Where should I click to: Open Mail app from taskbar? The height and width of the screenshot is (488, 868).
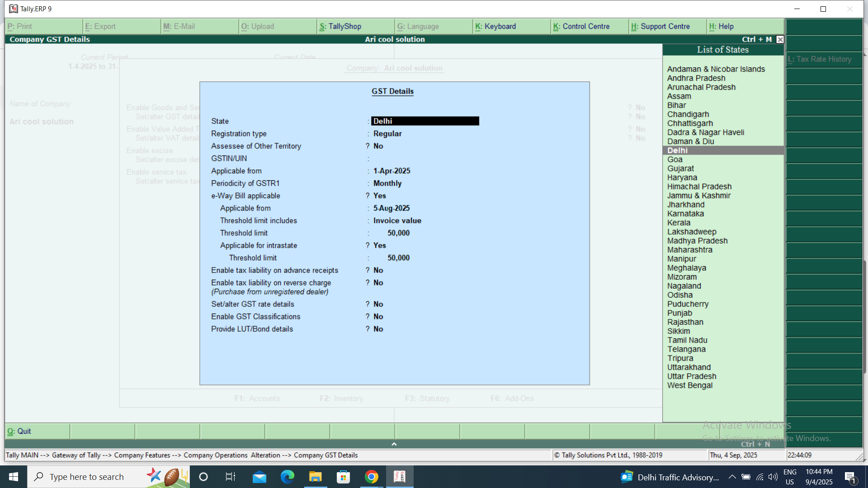point(259,477)
